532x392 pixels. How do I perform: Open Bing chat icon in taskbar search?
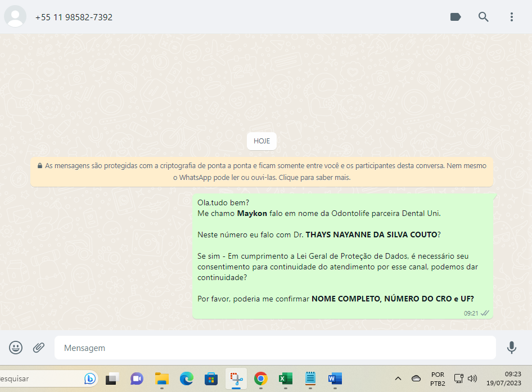tap(90, 379)
